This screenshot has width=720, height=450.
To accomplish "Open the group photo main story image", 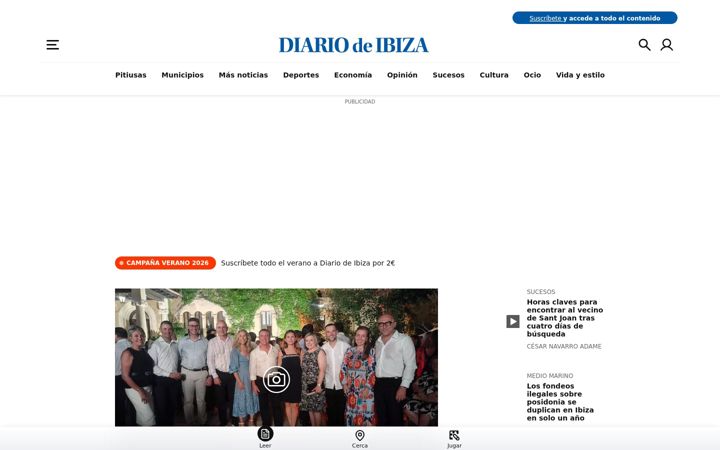I will 276,357.
